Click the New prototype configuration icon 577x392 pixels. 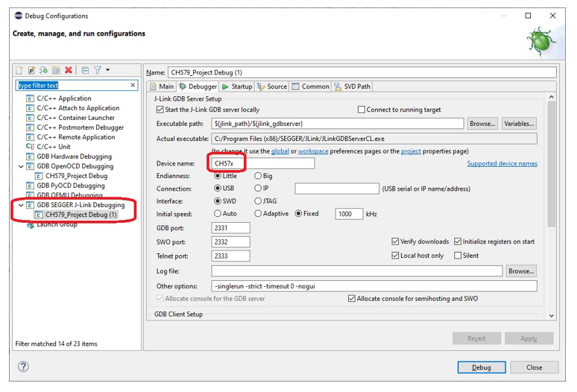click(x=31, y=70)
